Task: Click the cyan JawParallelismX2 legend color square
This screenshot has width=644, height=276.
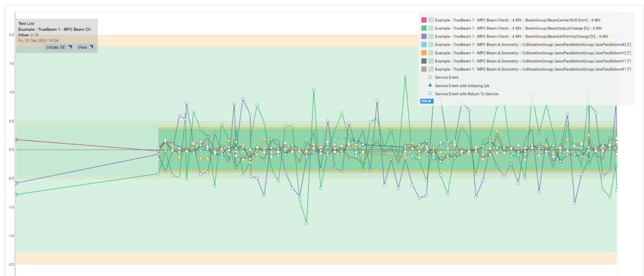Action: pyautogui.click(x=424, y=45)
